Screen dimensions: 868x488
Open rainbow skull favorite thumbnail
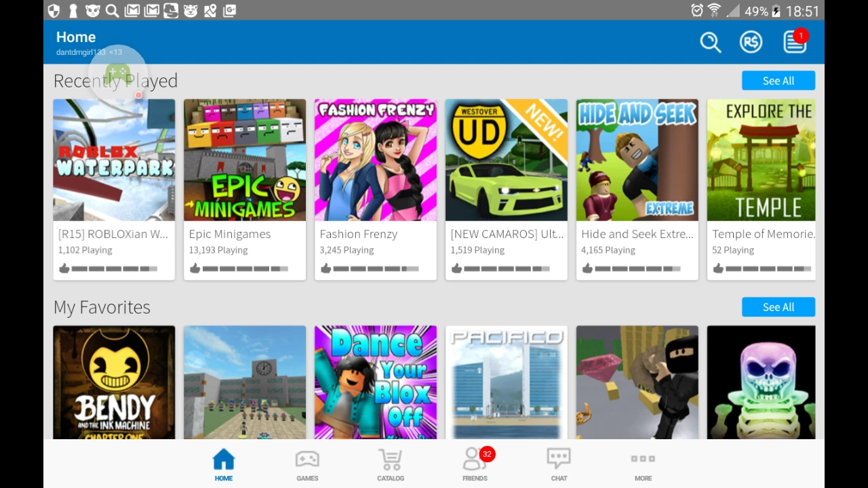tap(762, 382)
